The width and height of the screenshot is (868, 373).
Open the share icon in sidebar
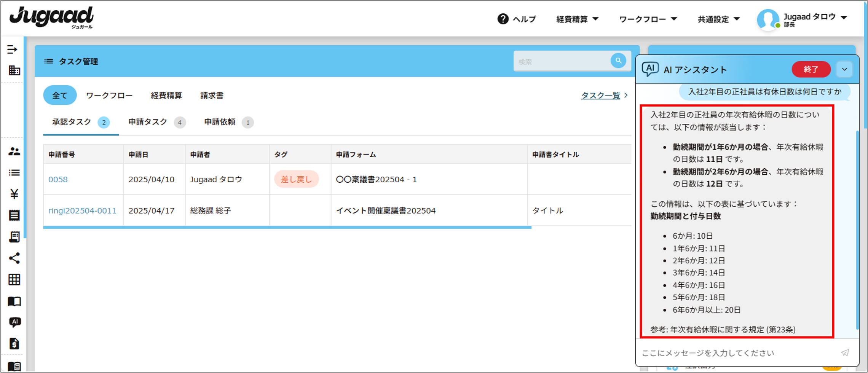pos(14,258)
